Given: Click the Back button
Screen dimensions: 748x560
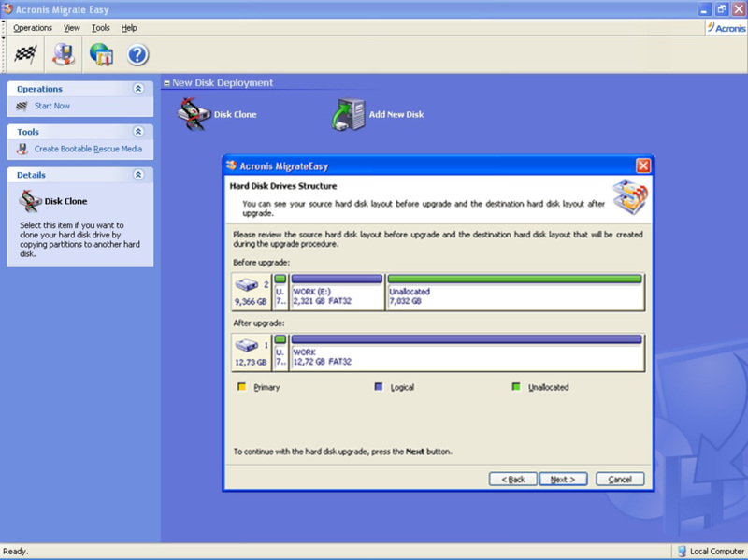Looking at the screenshot, I should point(512,479).
